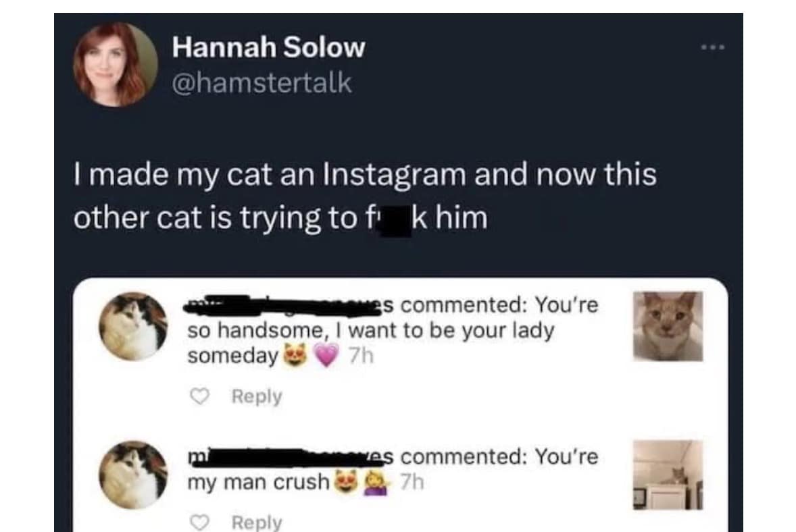This screenshot has width=796, height=532.
Task: Click the heart-eyes cat emoji after "man crush"
Action: pos(345,481)
